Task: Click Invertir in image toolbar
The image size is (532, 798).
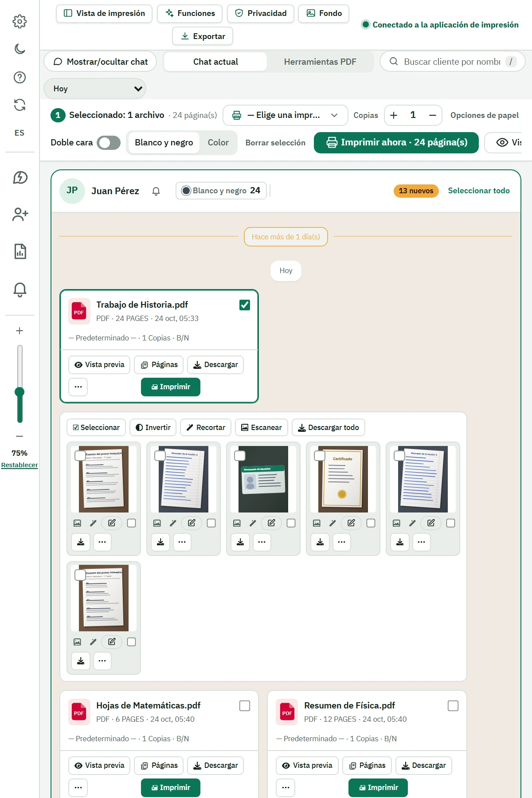Action: point(153,427)
